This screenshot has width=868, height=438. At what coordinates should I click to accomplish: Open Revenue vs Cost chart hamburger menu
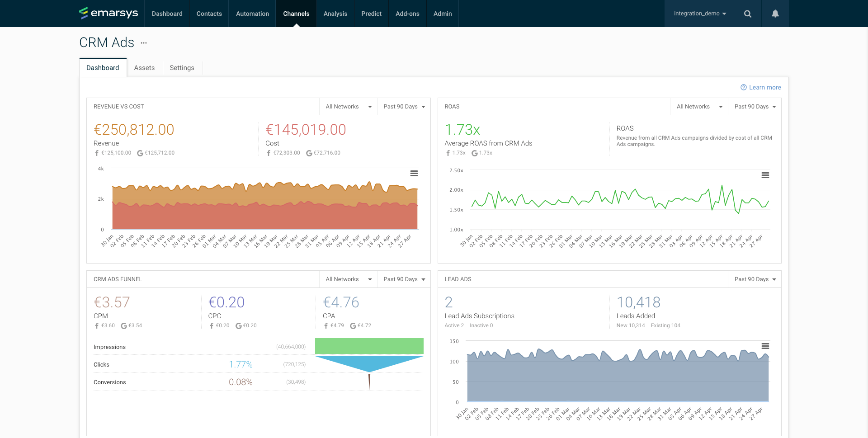(414, 174)
